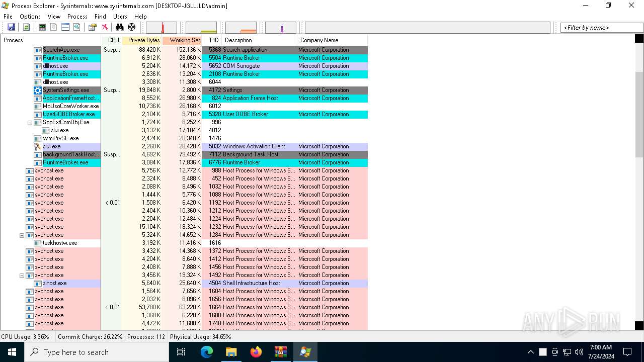
Task: Open the System Information toolbar icon
Action: (x=42, y=27)
